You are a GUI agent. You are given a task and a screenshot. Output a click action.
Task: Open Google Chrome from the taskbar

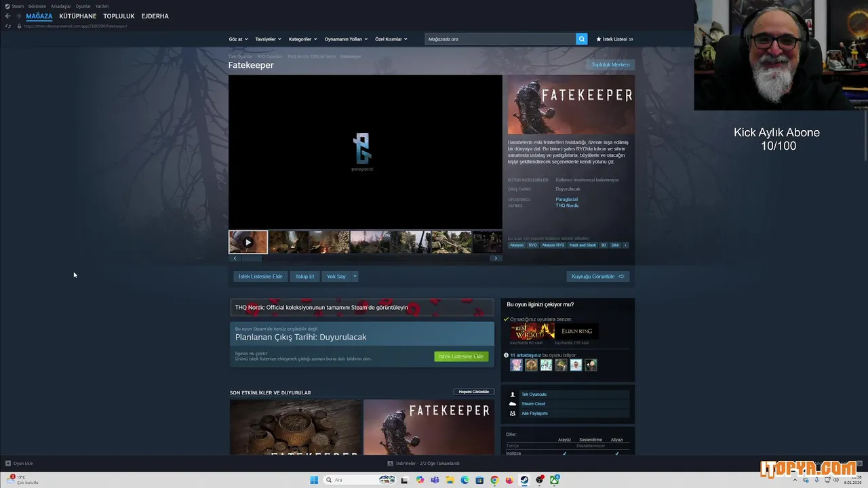(x=494, y=480)
